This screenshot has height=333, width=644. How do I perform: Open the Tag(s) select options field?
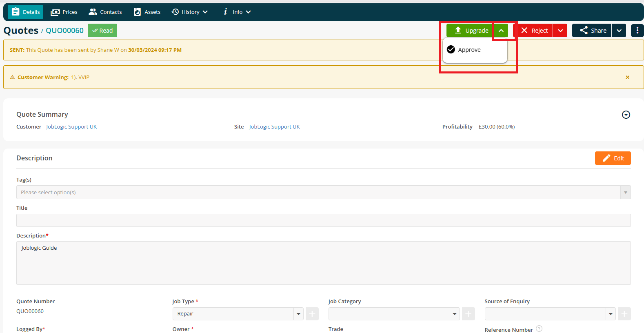[324, 192]
